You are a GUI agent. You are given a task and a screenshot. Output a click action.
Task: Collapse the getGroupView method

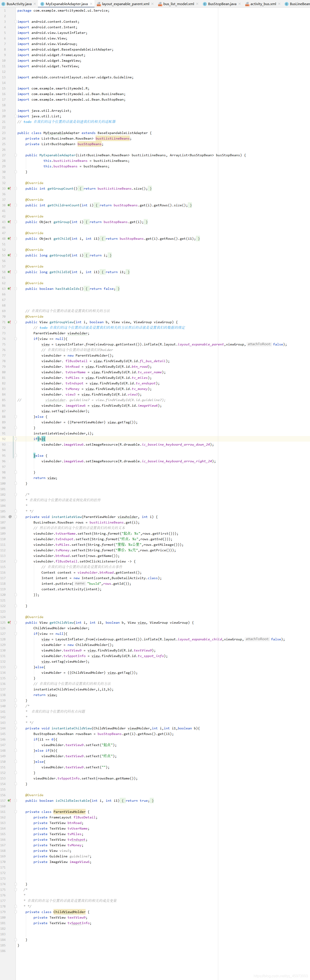16,322
